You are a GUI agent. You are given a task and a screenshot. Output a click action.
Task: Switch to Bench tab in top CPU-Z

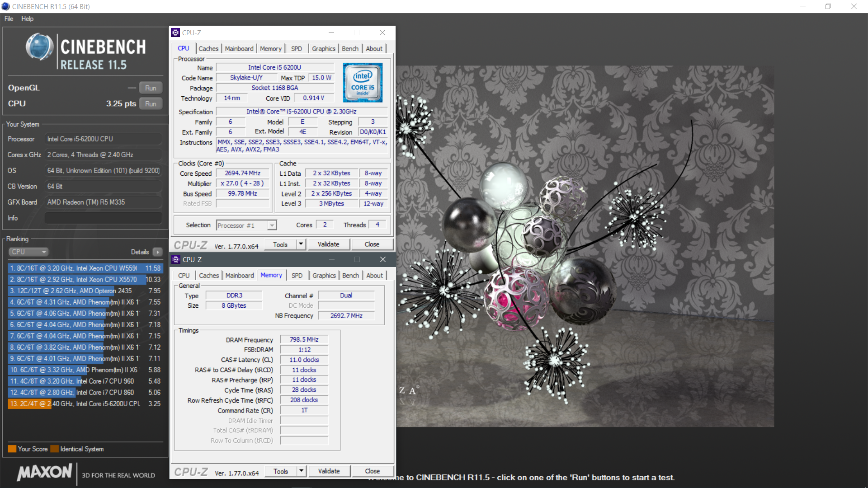pyautogui.click(x=350, y=48)
